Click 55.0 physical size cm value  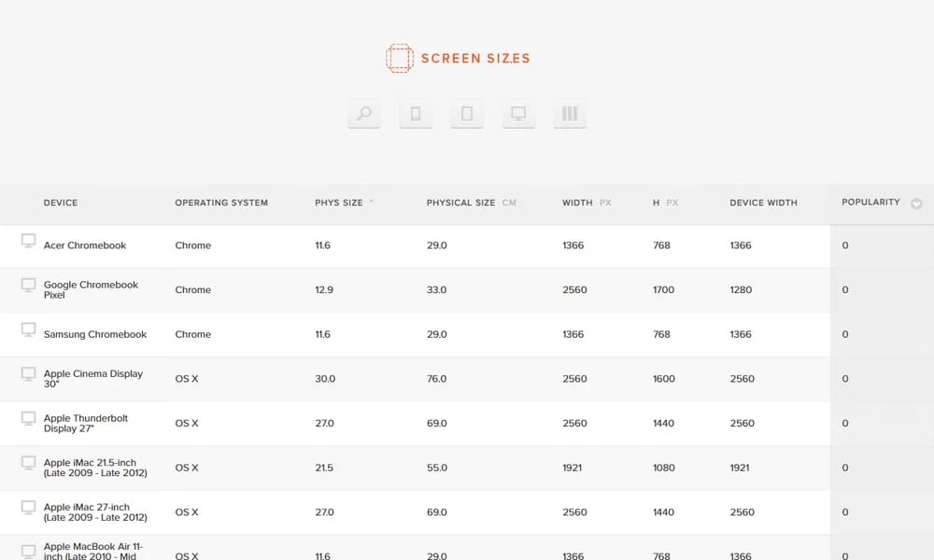click(436, 468)
